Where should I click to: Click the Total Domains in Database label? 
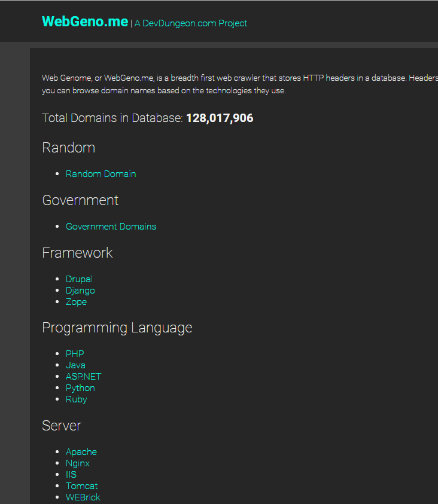pos(112,118)
